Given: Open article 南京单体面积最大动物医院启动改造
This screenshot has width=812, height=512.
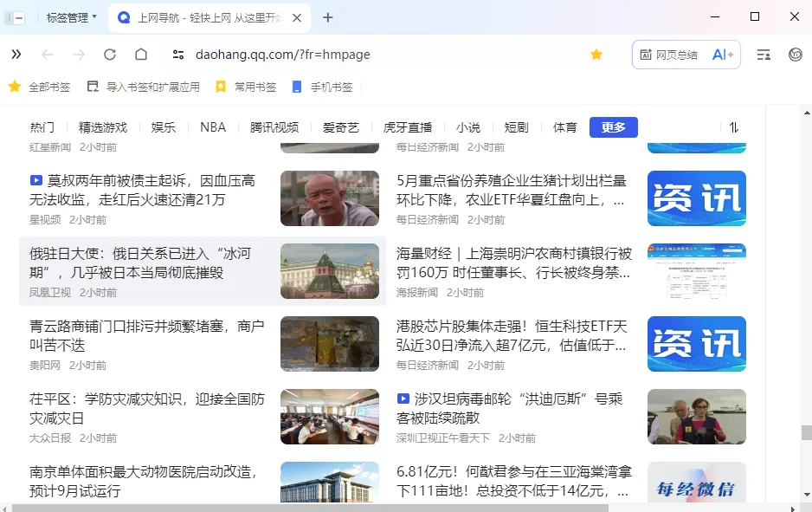Looking at the screenshot, I should (x=144, y=481).
